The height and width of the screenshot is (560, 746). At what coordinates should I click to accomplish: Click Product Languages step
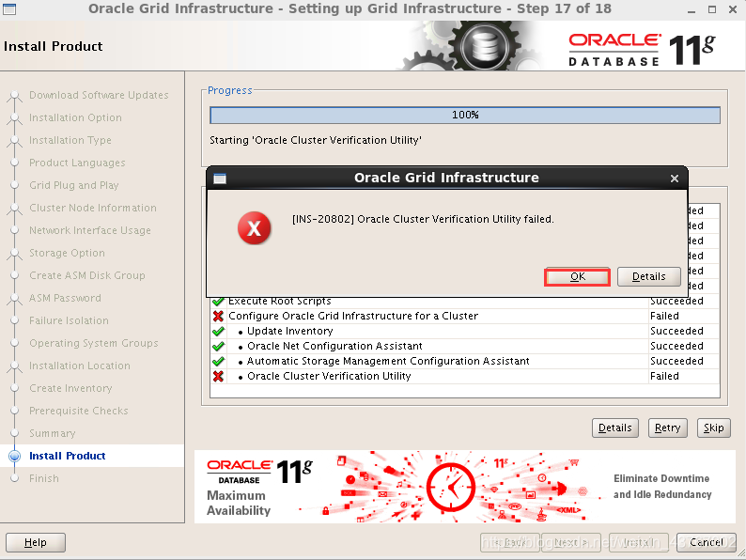click(x=77, y=163)
